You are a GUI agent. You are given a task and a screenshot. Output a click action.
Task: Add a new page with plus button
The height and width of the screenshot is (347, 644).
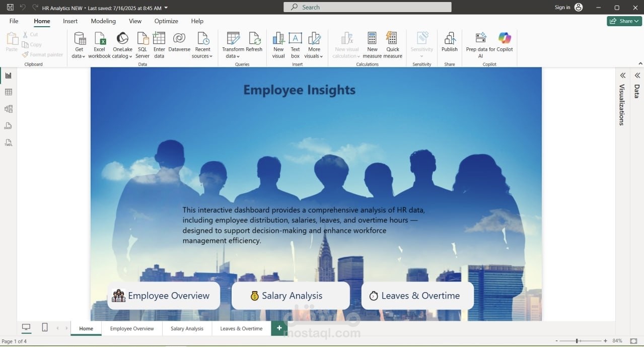[279, 328]
